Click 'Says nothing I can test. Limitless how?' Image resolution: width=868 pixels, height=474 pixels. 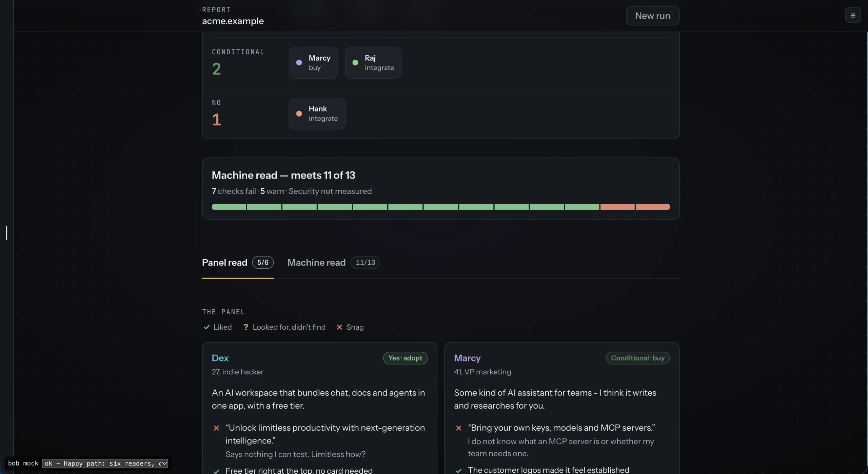coord(296,454)
